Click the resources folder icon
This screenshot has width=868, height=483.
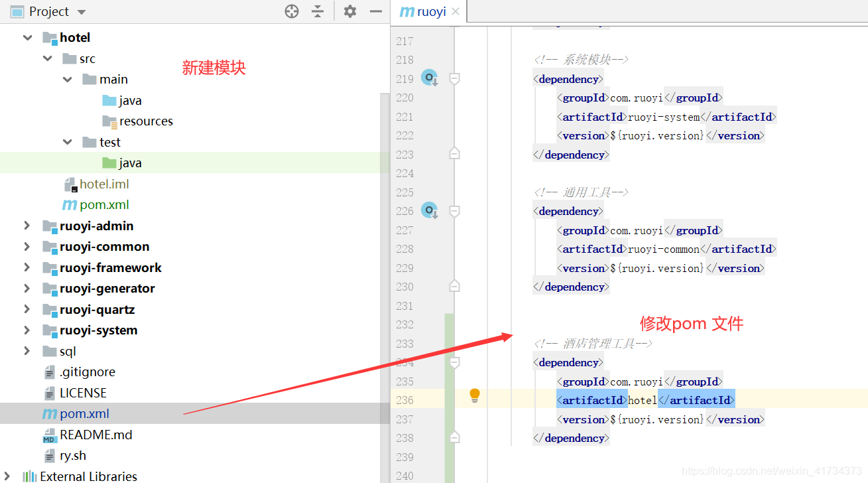pos(109,121)
